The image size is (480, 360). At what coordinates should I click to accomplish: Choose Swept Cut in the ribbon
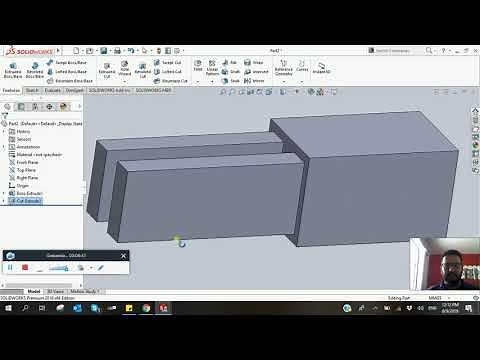click(168, 63)
